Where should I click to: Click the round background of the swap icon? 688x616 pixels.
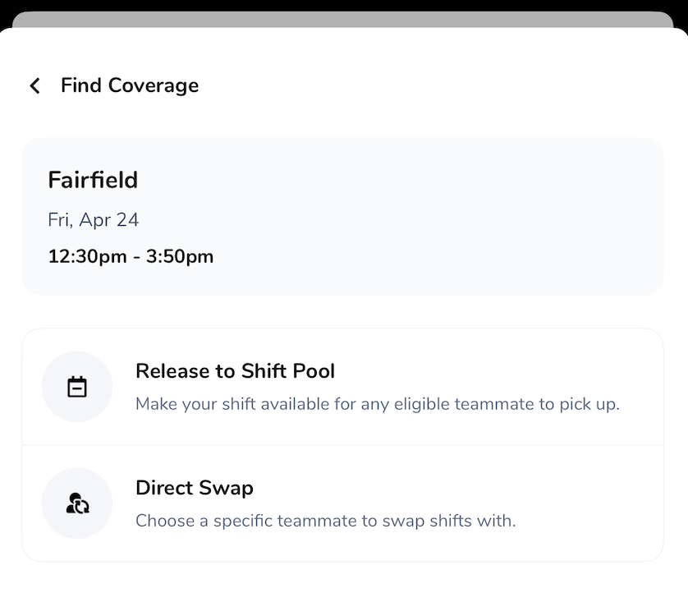[x=57, y=486]
